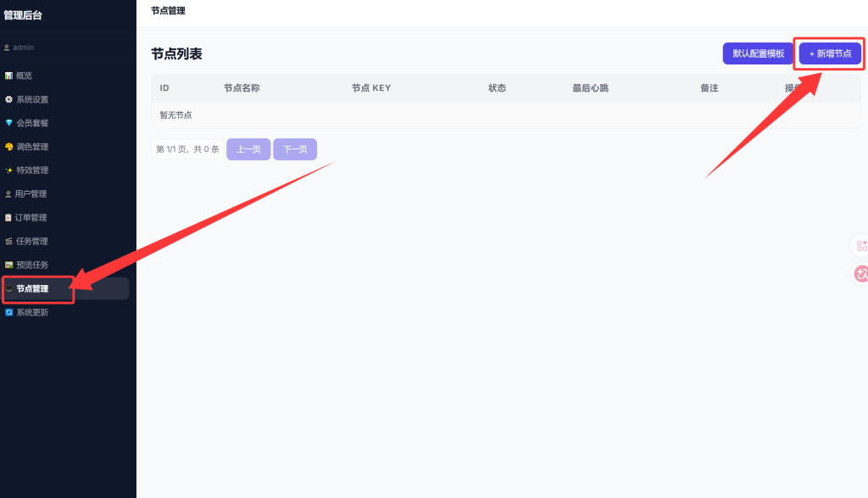The image size is (868, 498).
Task: Click the 最后心跳 column header
Action: [x=590, y=88]
